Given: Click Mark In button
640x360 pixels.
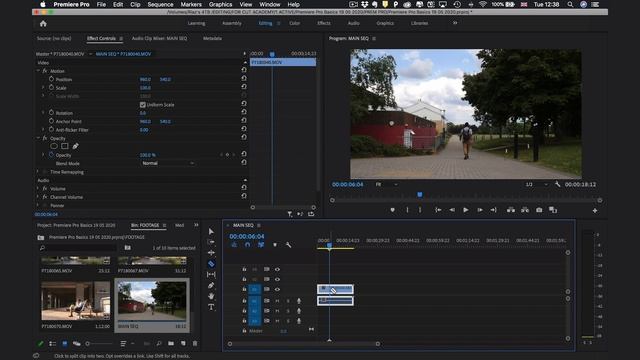Looking at the screenshot, I should coord(407,210).
